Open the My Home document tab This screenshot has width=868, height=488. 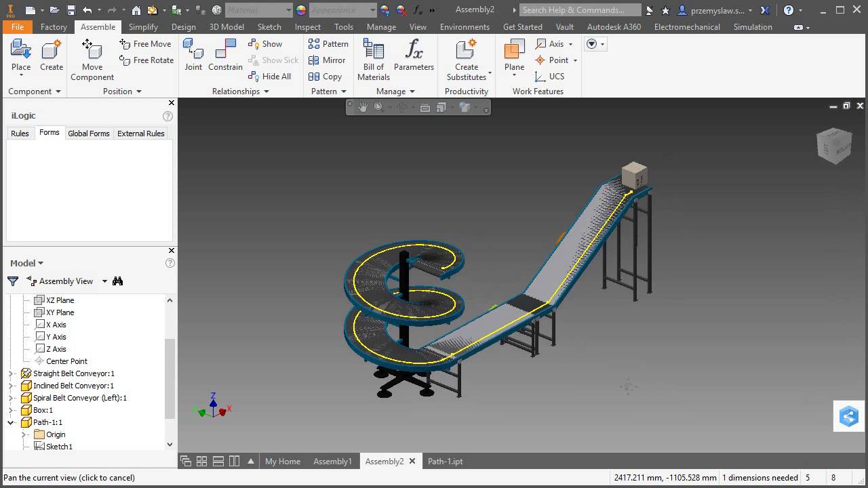[x=283, y=461]
